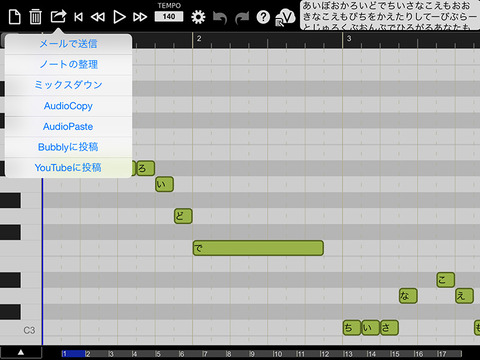Choose Bubblyに投稿
The image size is (480, 360).
[x=68, y=147]
